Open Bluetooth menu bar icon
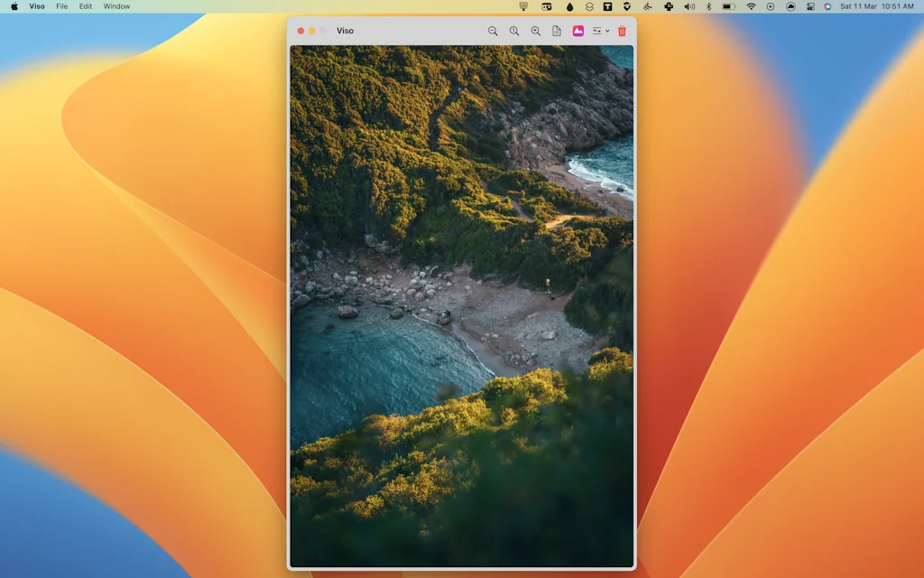The height and width of the screenshot is (578, 924). click(708, 6)
